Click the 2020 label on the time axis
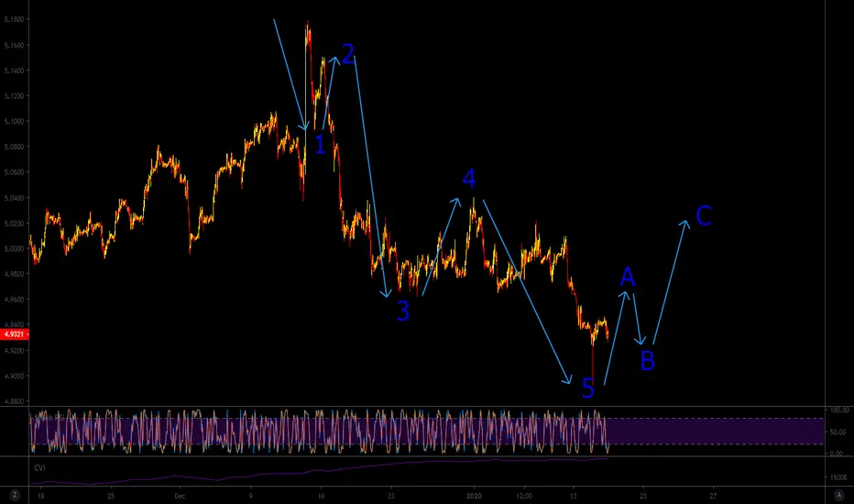Image resolution: width=854 pixels, height=504 pixels. [474, 497]
